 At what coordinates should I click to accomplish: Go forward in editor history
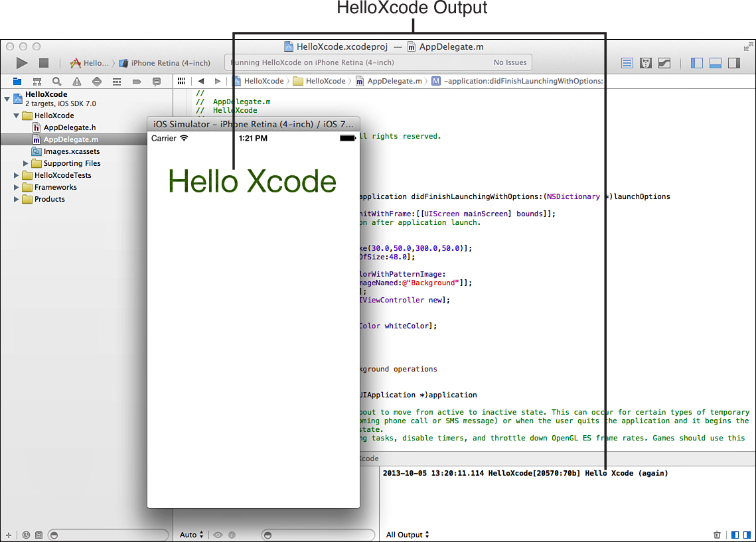tap(218, 81)
